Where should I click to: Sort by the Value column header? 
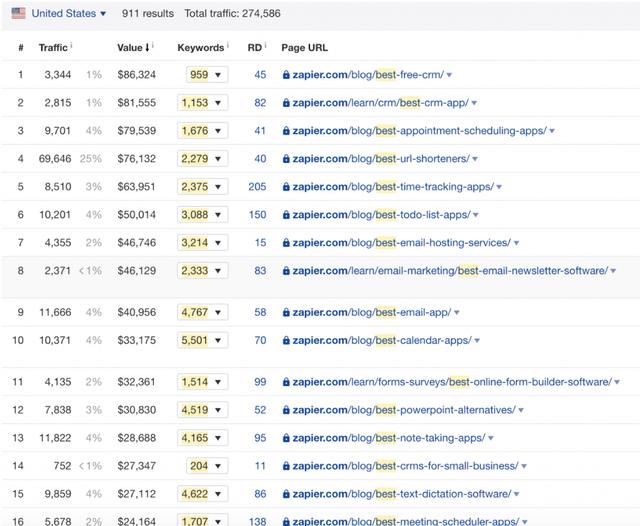click(x=133, y=48)
